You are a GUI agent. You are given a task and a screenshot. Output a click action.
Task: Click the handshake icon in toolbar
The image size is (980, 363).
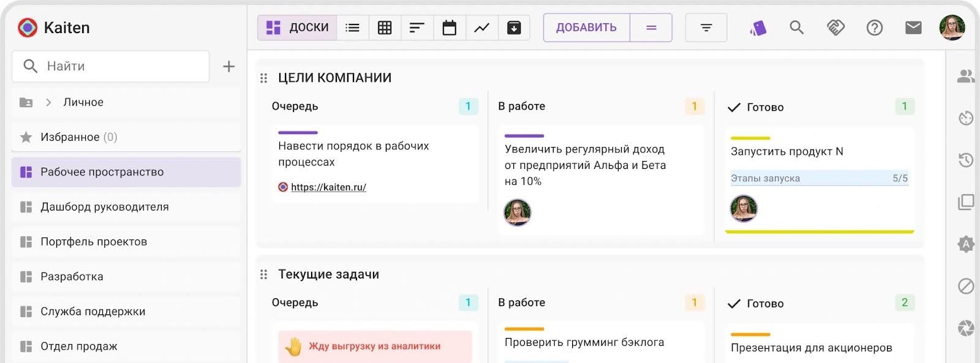coord(835,28)
